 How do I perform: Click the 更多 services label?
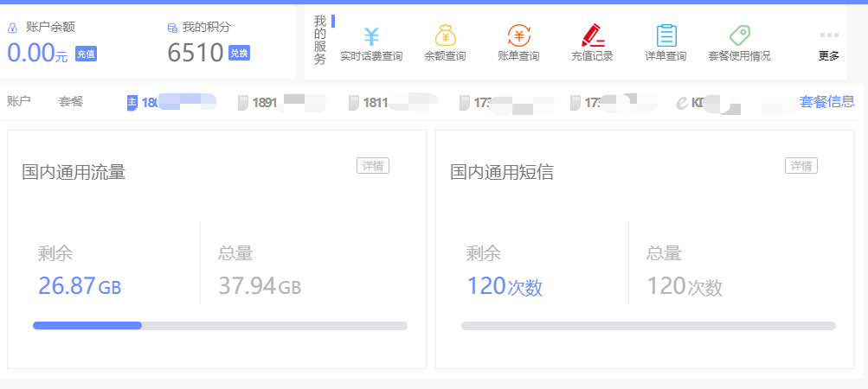[829, 56]
